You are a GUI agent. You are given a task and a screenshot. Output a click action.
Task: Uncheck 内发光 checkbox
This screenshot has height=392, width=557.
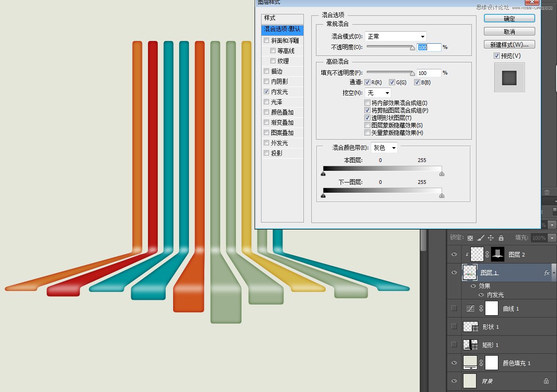click(x=267, y=92)
